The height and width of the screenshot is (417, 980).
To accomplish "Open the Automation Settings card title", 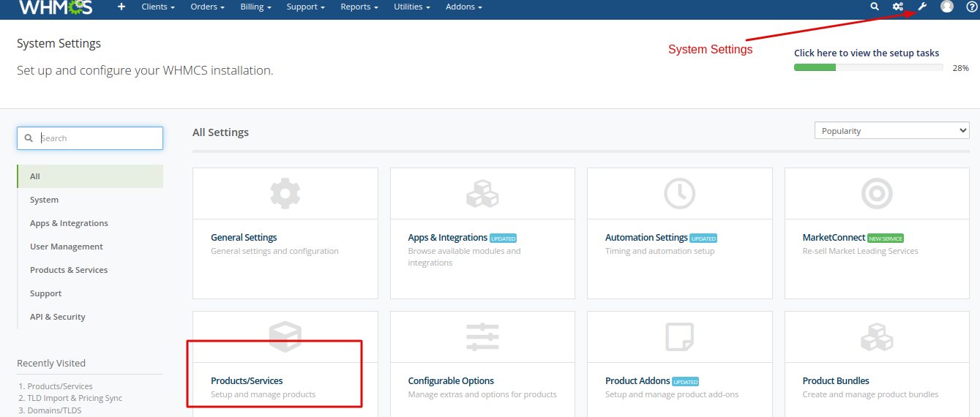I will (x=646, y=238).
